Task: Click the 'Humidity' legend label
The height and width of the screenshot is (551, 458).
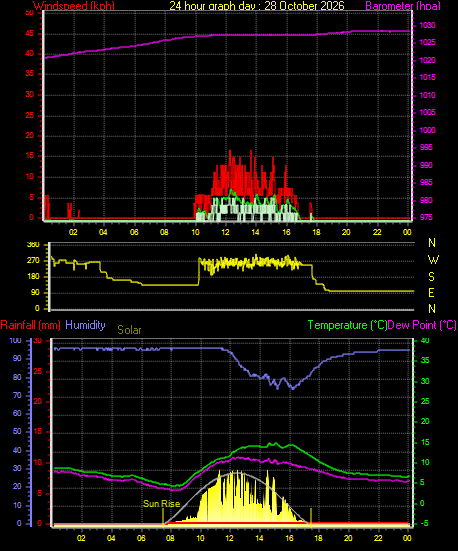Action: tap(85, 325)
